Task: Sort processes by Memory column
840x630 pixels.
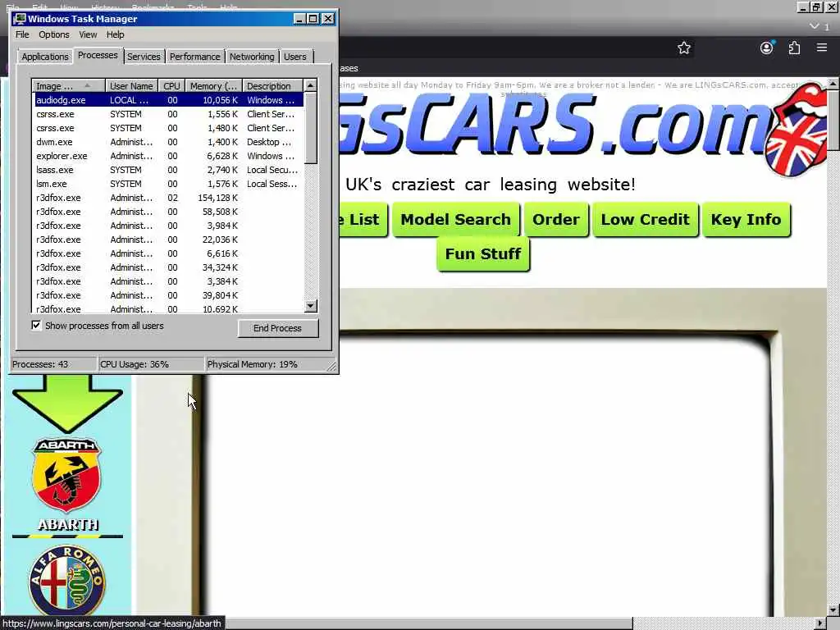Action: click(213, 85)
